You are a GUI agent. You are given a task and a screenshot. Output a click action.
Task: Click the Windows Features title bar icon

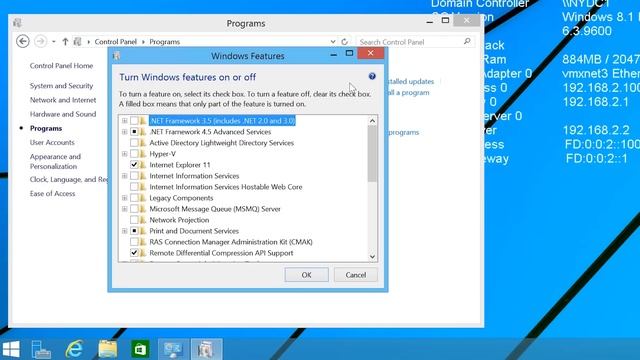(117, 56)
